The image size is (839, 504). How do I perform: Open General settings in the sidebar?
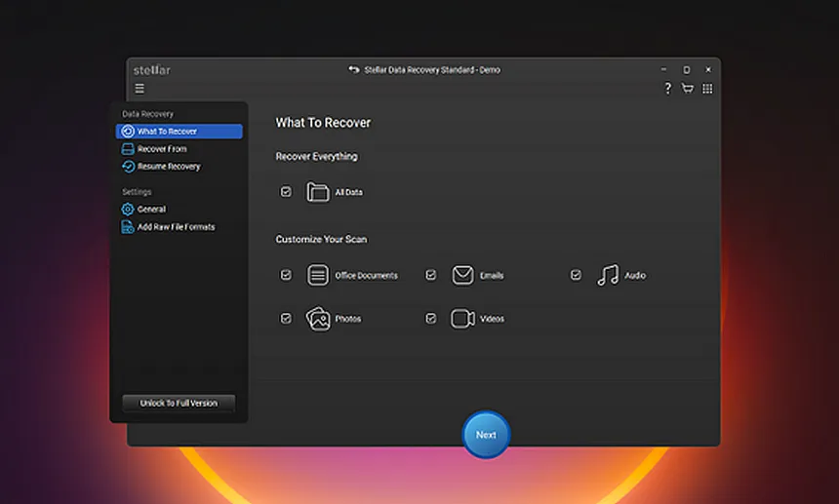point(151,210)
